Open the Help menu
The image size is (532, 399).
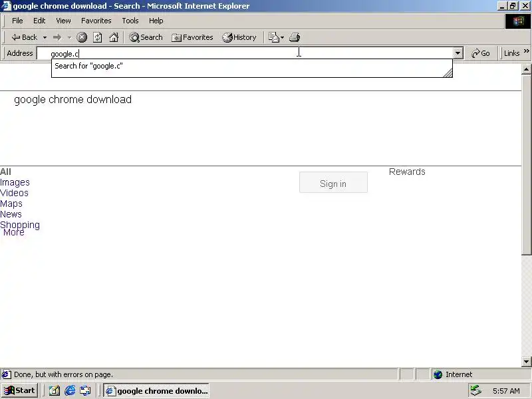point(156,21)
